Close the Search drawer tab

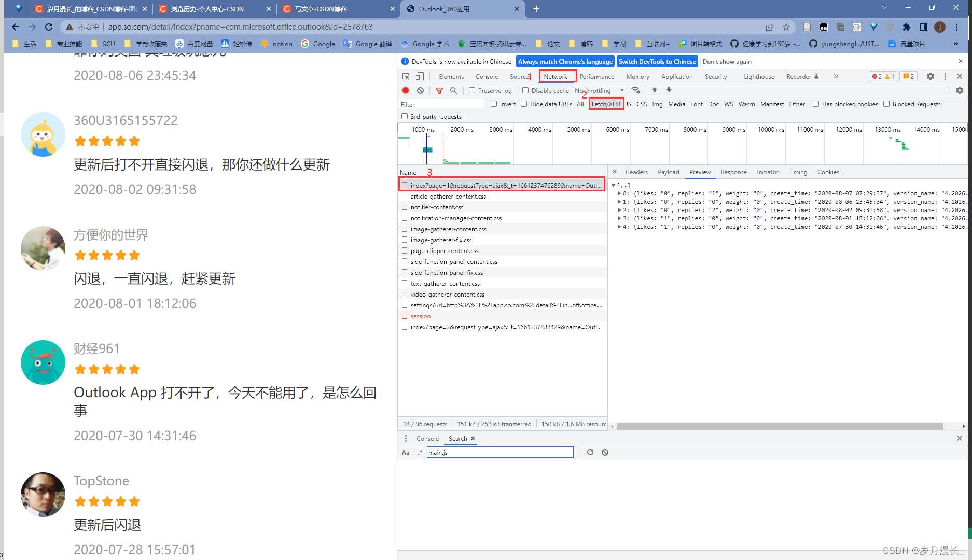pyautogui.click(x=473, y=438)
